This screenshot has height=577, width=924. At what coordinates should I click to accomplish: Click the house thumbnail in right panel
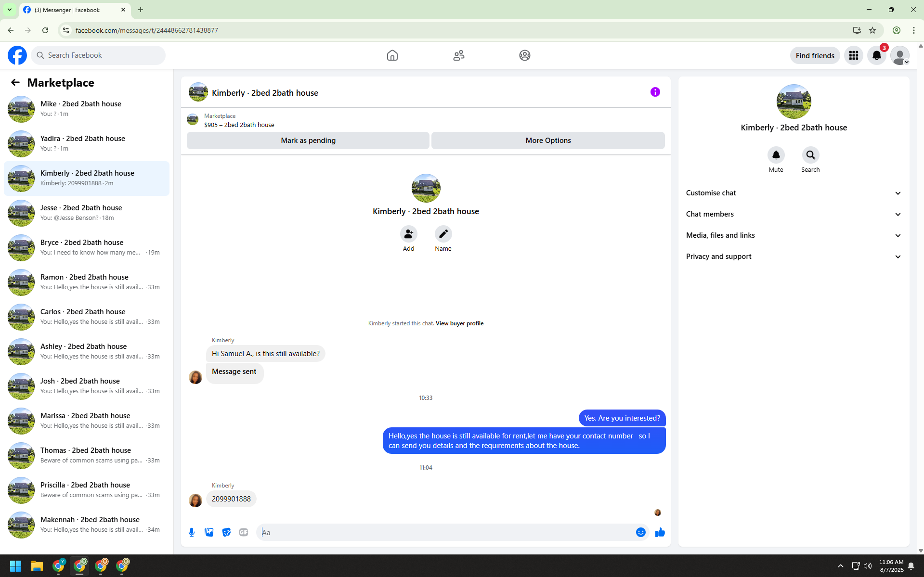(794, 102)
